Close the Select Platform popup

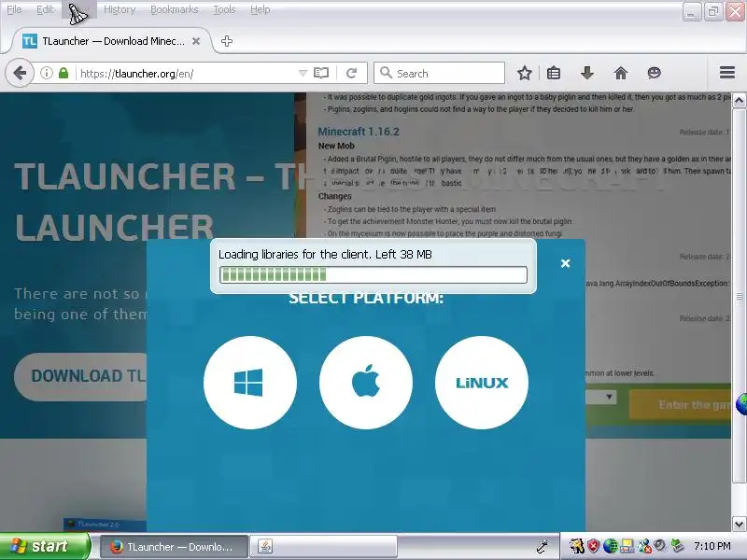click(566, 263)
